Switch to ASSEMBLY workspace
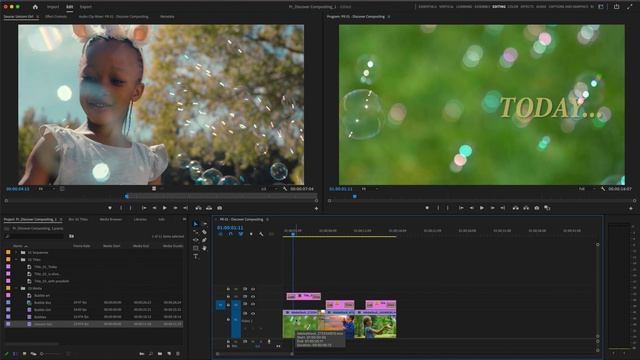This screenshot has width=640, height=360. (482, 7)
